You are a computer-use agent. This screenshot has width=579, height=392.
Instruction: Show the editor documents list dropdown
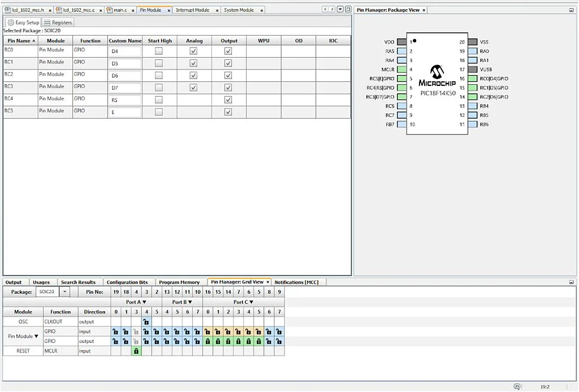point(340,10)
